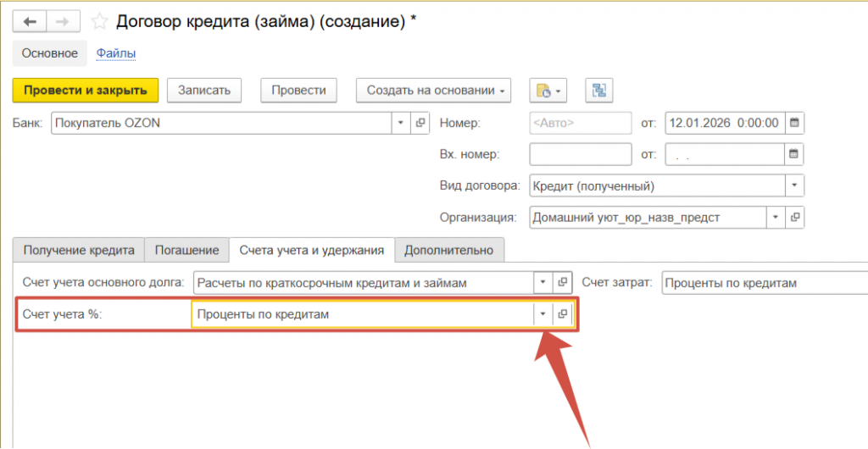Open calendar for incoming number date
Image resolution: width=868 pixels, height=449 pixels.
pyautogui.click(x=794, y=154)
